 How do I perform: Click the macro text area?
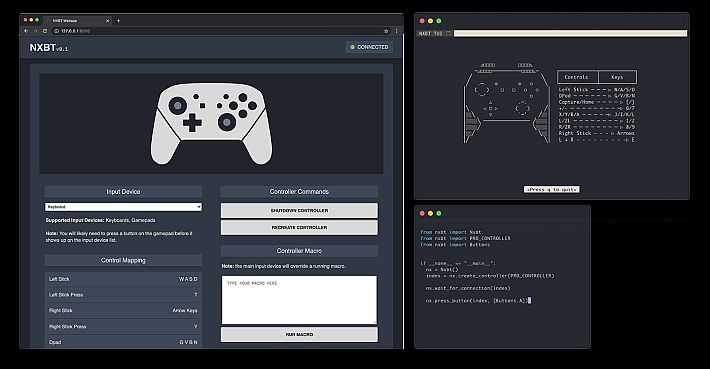(x=299, y=300)
